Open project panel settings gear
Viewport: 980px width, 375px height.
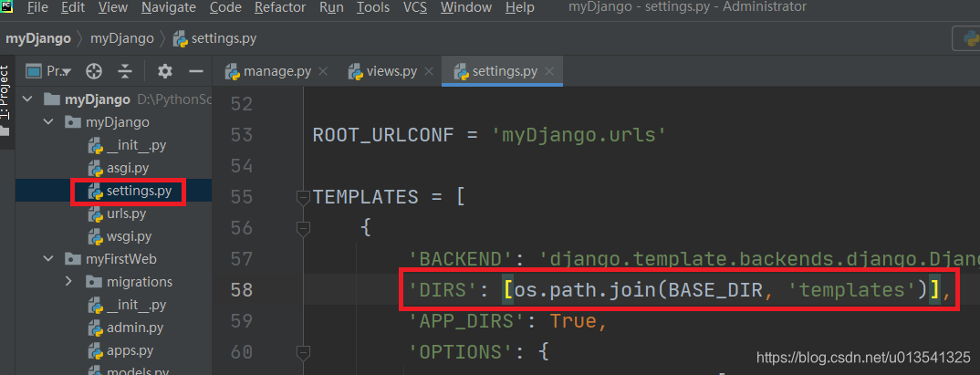(165, 71)
